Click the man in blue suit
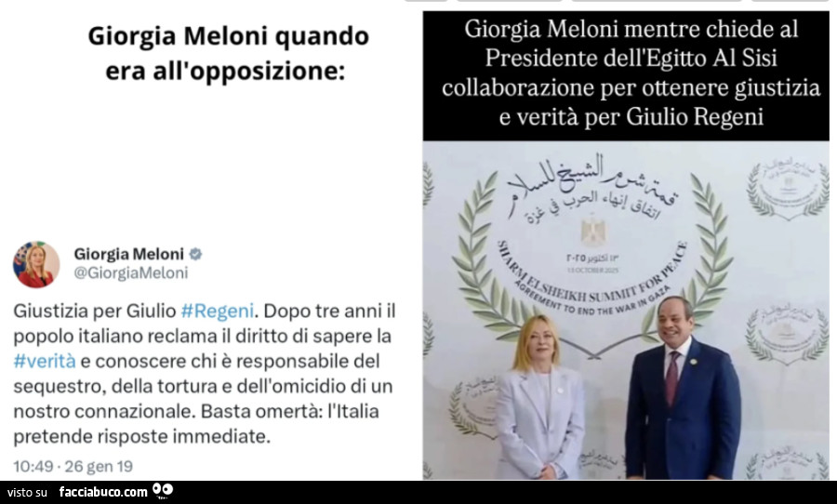Viewport: 837px width, 504px height. pos(681,388)
